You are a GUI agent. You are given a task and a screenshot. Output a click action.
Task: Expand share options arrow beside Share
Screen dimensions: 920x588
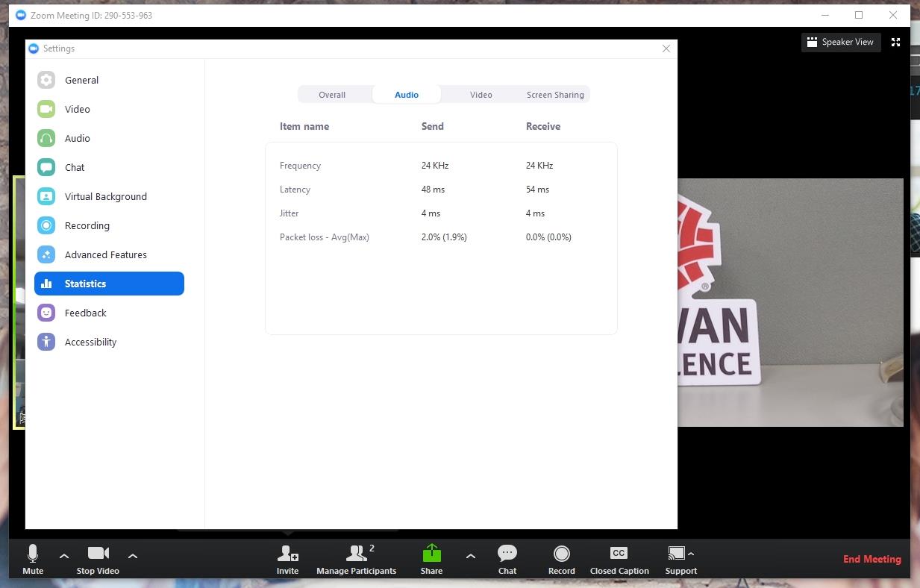point(470,556)
